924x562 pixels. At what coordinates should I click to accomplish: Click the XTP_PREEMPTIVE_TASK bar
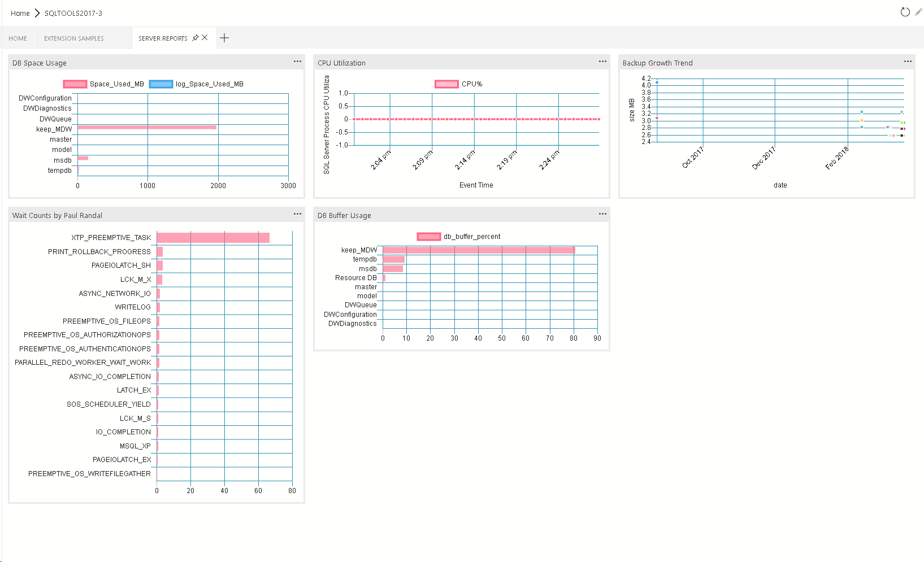(x=212, y=238)
